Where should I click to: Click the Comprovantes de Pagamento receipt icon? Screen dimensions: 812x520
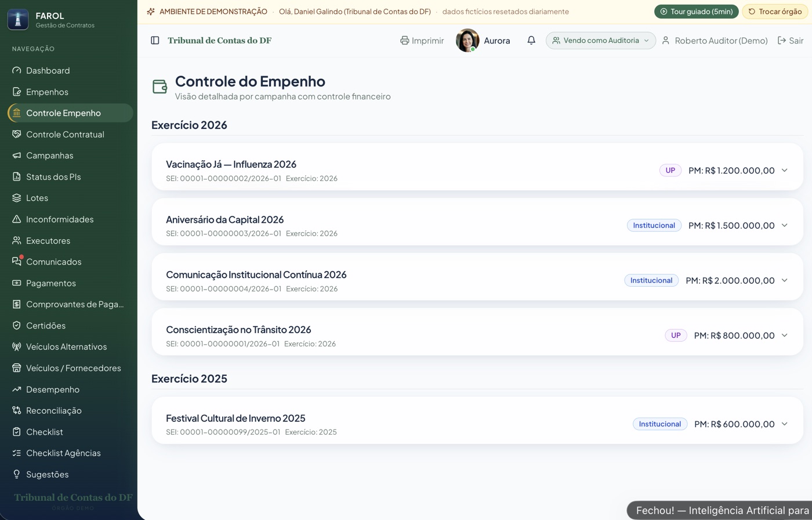(17, 304)
